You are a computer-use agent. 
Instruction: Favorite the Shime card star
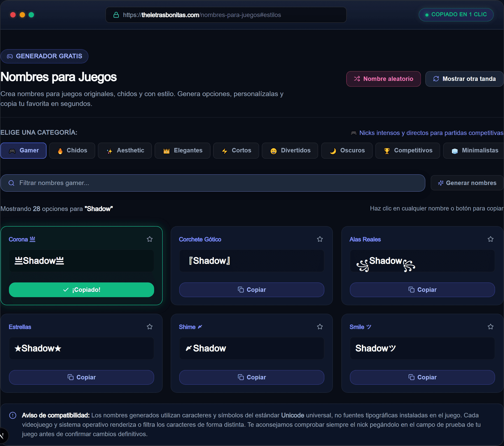[x=320, y=327]
